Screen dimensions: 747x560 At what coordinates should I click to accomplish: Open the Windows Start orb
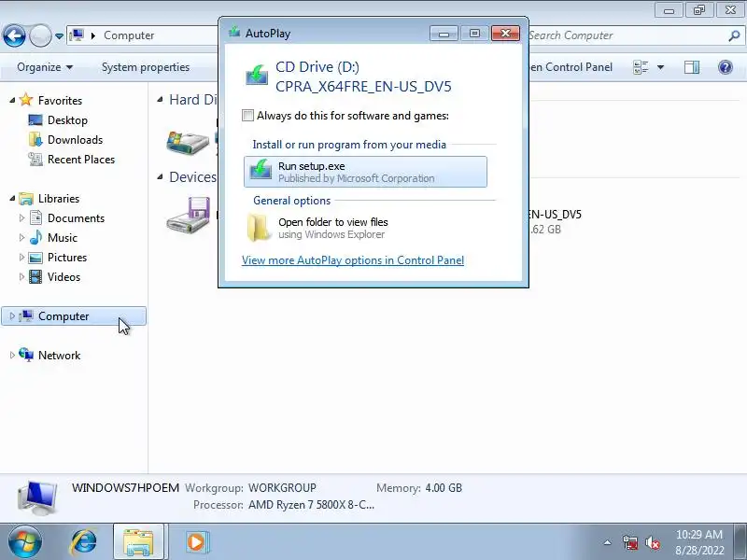point(24,542)
